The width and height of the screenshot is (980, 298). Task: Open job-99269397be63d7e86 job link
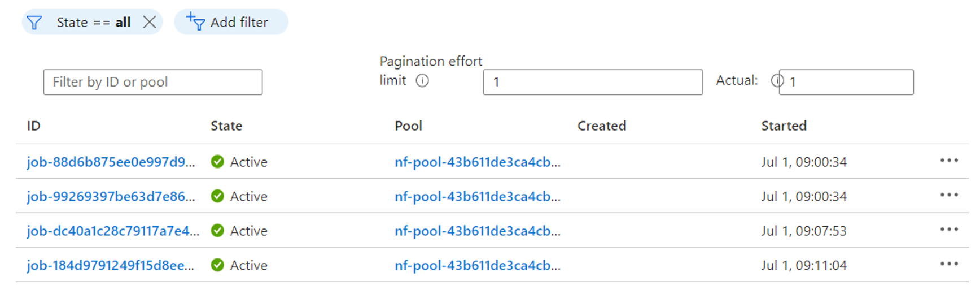click(x=111, y=196)
